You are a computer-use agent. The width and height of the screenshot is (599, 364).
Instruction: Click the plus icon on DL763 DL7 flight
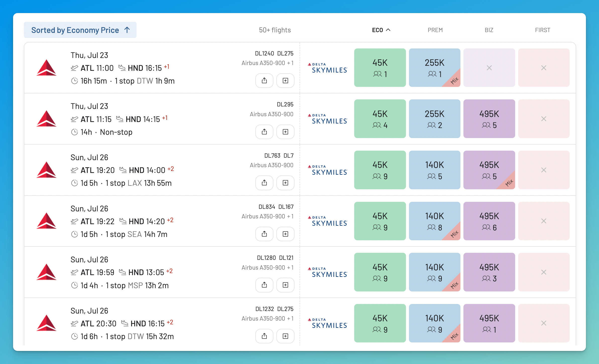pyautogui.click(x=285, y=183)
